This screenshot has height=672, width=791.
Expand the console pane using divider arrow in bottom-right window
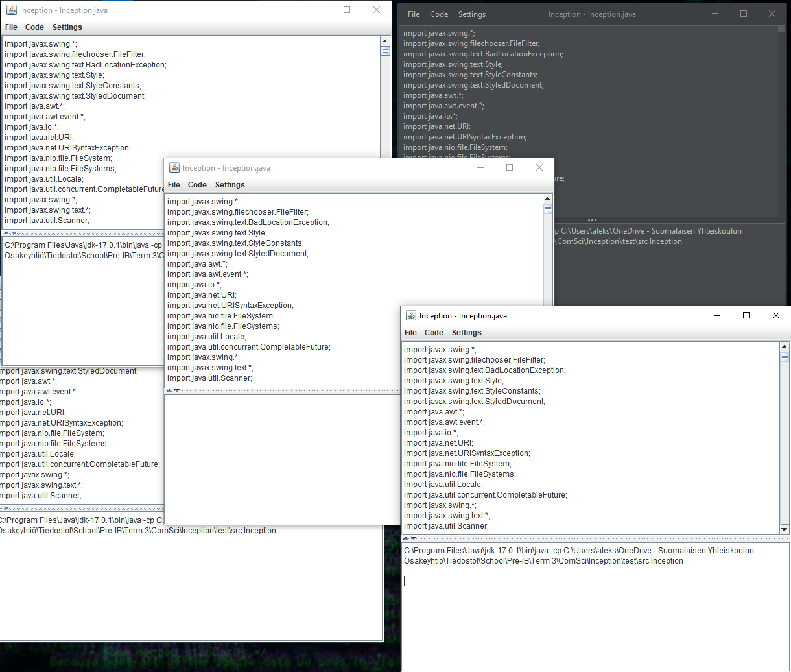(407, 538)
